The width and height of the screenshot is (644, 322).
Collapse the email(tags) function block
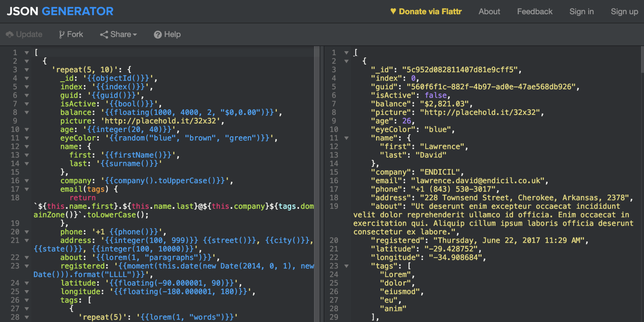(26, 189)
